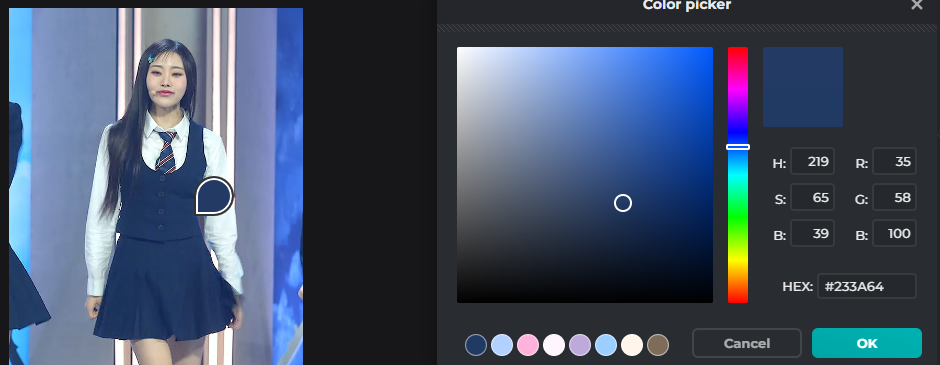Click the H hue value field
The width and height of the screenshot is (940, 365).
tap(812, 161)
